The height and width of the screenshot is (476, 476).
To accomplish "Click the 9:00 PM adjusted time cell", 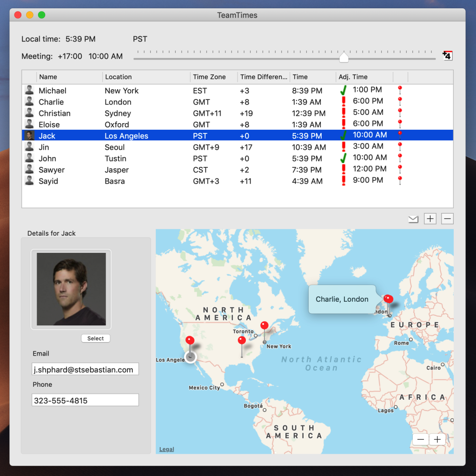I will [x=368, y=180].
